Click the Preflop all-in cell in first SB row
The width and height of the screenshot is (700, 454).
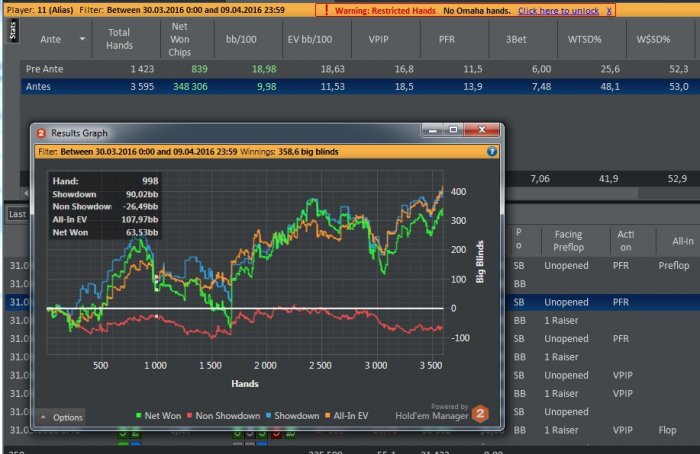point(674,266)
